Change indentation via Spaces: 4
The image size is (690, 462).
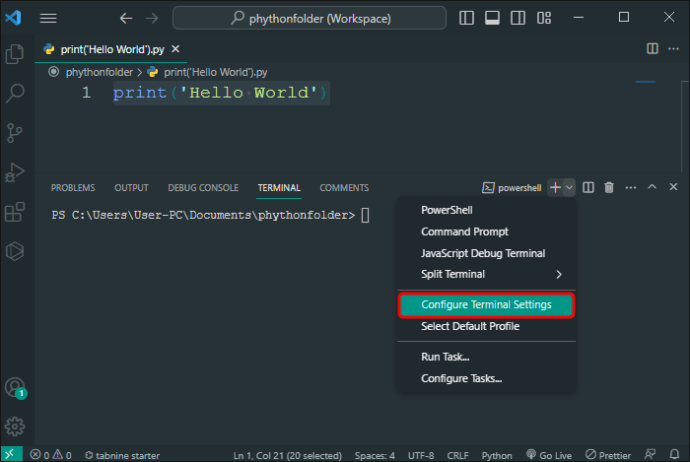pyautogui.click(x=375, y=455)
